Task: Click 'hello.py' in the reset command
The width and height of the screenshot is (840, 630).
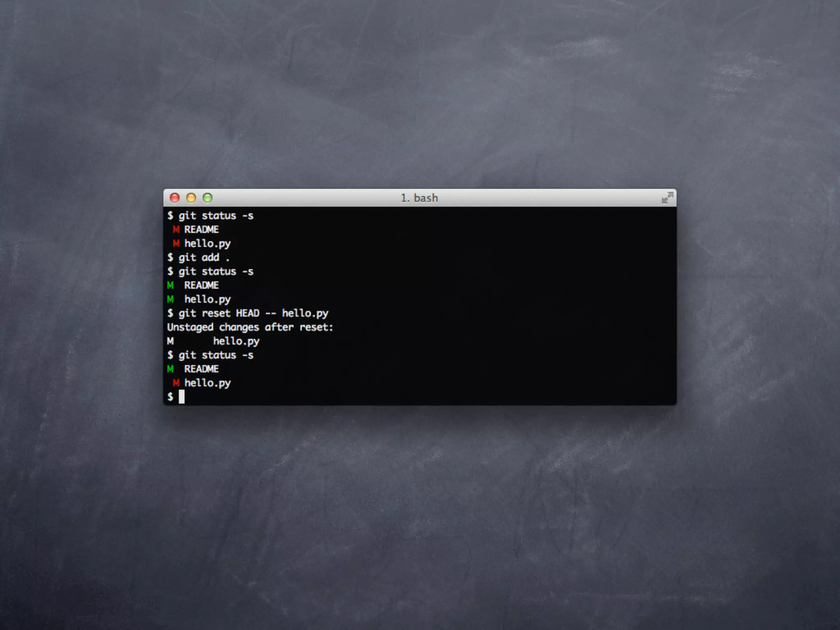Action: pyautogui.click(x=305, y=313)
